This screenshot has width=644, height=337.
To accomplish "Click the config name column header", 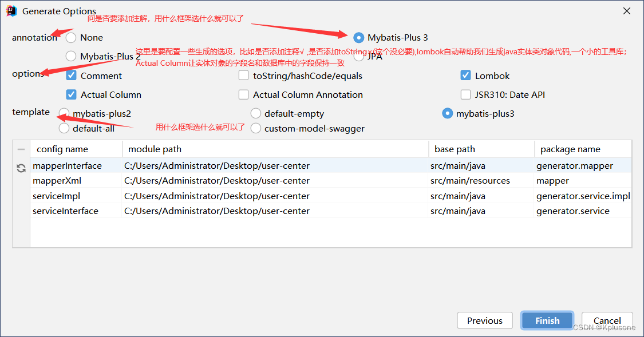I will 76,149.
